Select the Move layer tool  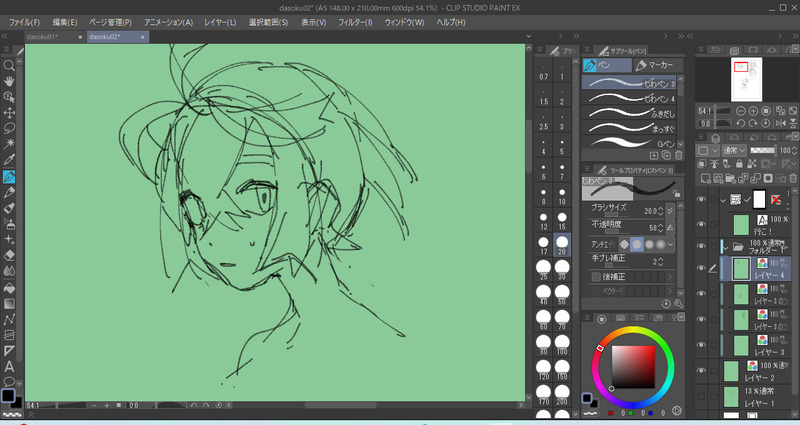click(x=9, y=113)
